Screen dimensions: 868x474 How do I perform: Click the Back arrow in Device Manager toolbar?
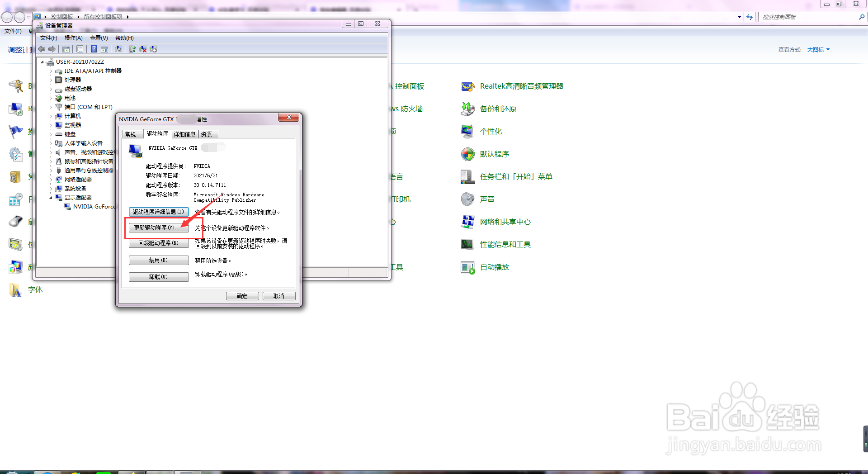pos(42,49)
